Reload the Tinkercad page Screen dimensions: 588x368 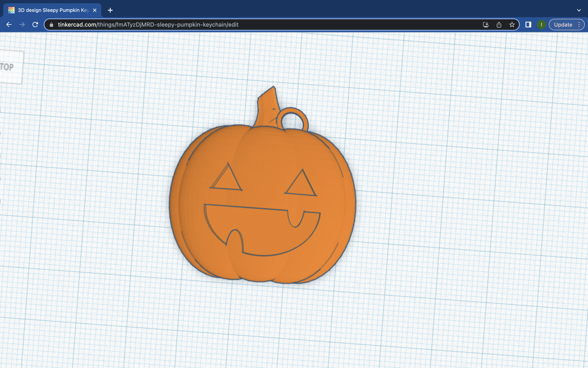(35, 25)
